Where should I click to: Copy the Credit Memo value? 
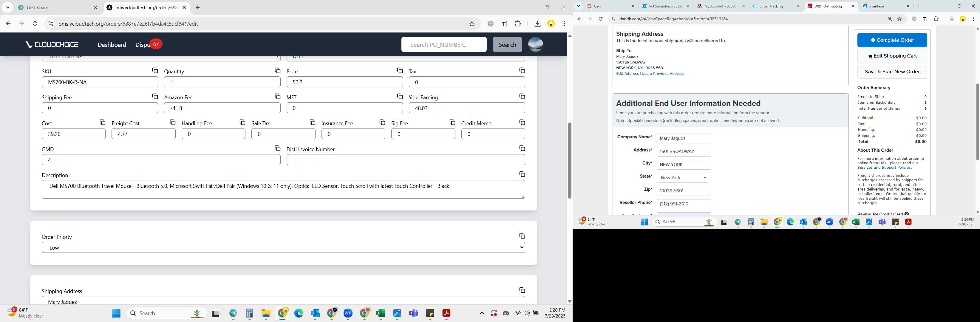(522, 122)
